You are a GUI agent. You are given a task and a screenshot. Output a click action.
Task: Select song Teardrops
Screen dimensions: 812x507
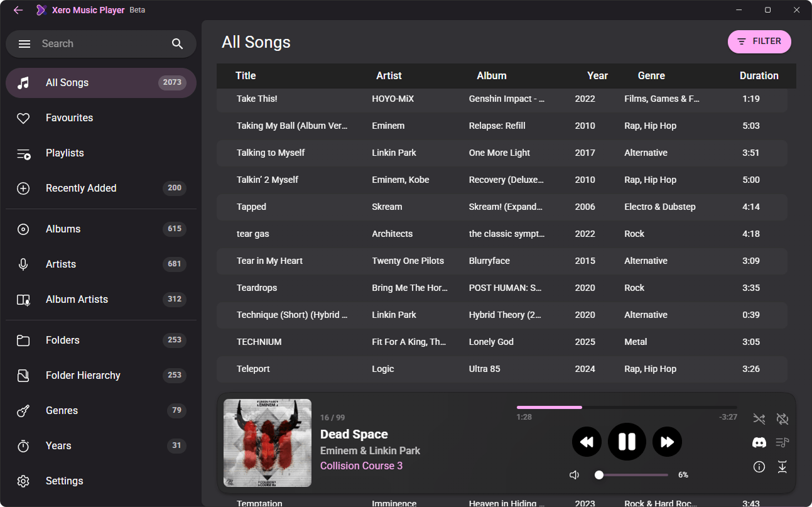(x=502, y=288)
